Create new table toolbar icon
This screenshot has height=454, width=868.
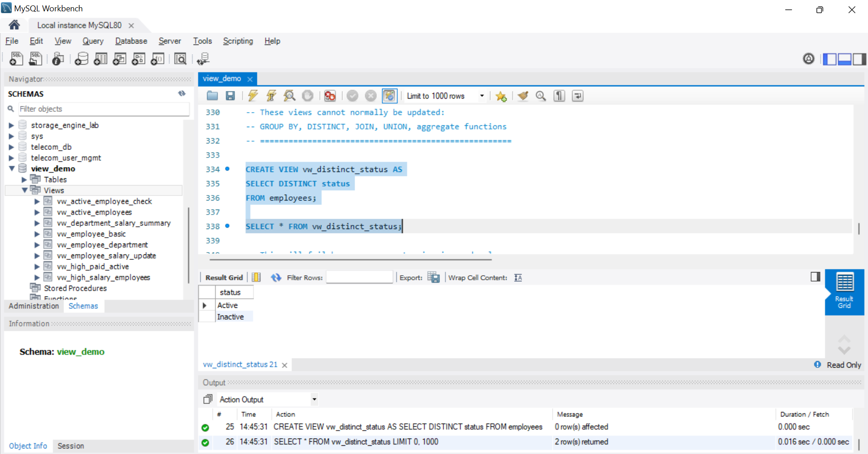[100, 59]
